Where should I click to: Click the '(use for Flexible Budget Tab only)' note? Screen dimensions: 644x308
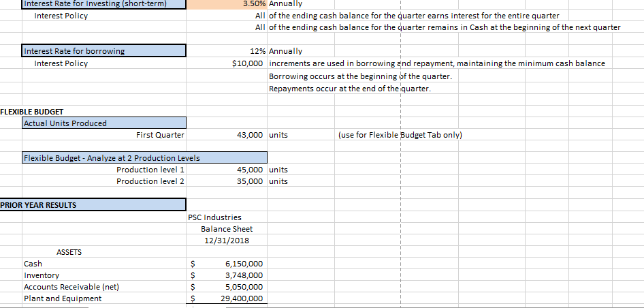pos(400,135)
